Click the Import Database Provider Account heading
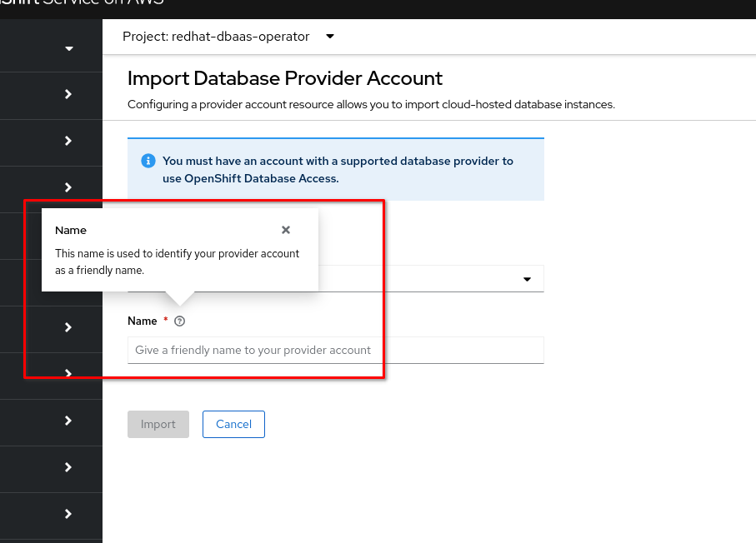The image size is (756, 543). (x=285, y=78)
